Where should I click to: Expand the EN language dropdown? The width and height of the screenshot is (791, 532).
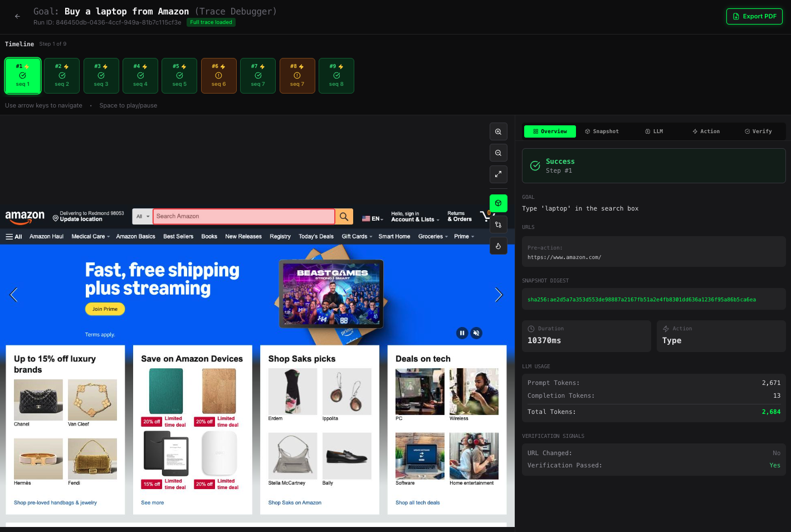pos(373,219)
